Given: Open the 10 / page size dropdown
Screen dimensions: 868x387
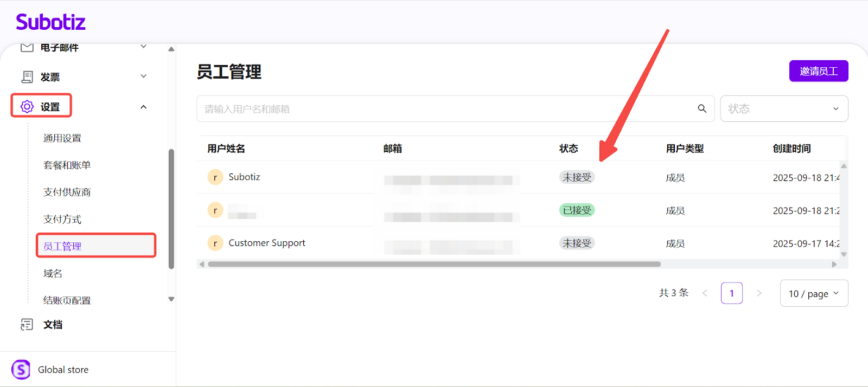Looking at the screenshot, I should coord(813,293).
